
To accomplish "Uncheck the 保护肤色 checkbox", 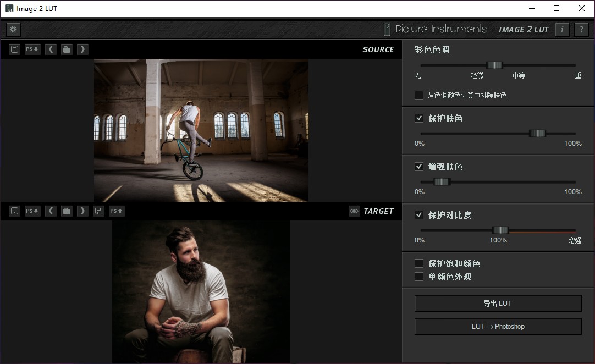I will 419,118.
